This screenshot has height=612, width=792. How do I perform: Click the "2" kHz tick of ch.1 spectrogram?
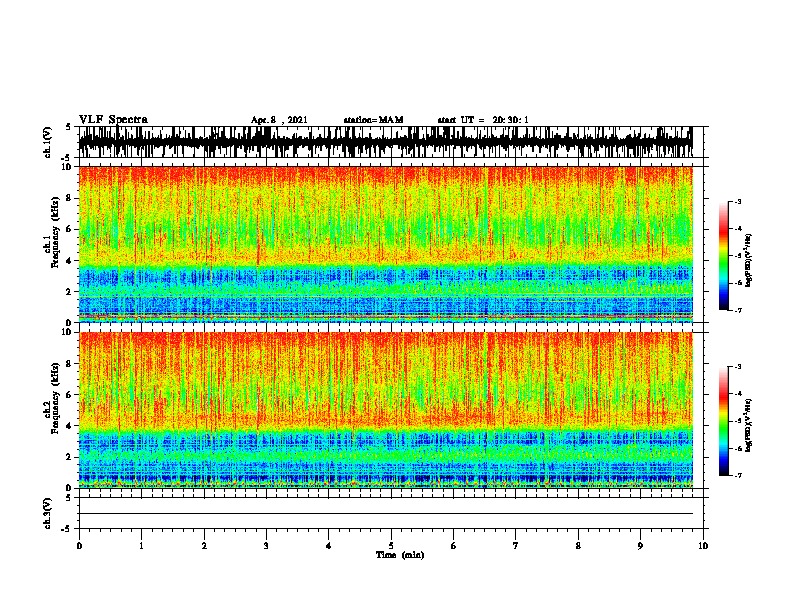pyautogui.click(x=70, y=291)
